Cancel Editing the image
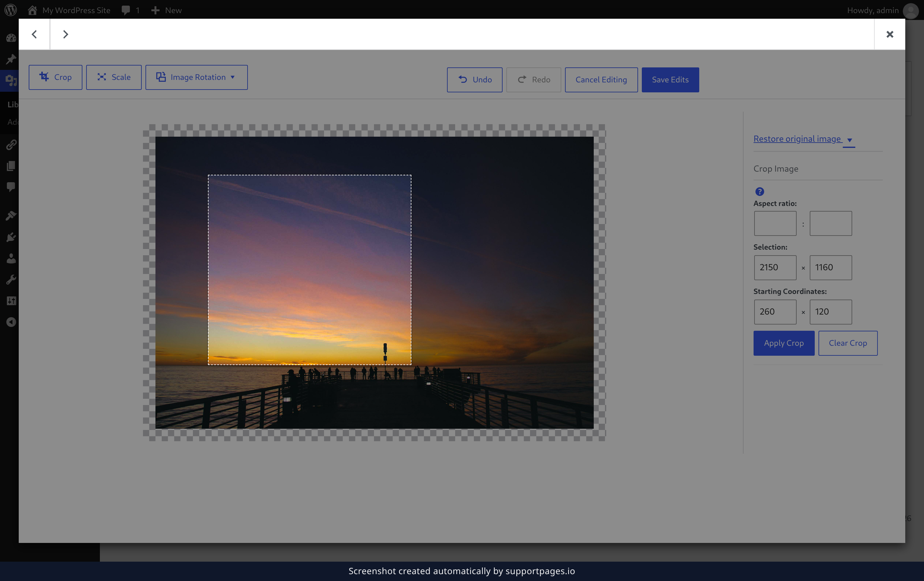 [x=601, y=80]
